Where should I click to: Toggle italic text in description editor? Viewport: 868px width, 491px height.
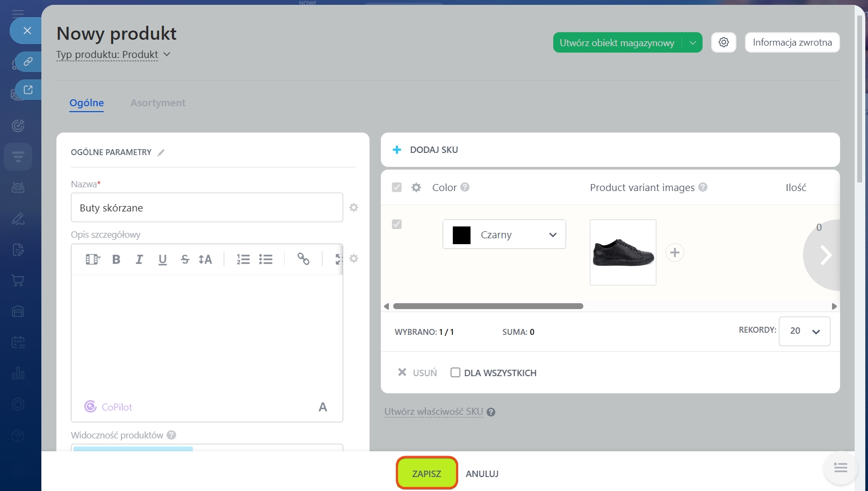point(139,260)
